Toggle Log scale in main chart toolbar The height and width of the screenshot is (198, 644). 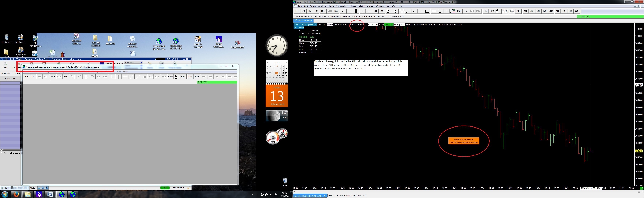(512, 11)
